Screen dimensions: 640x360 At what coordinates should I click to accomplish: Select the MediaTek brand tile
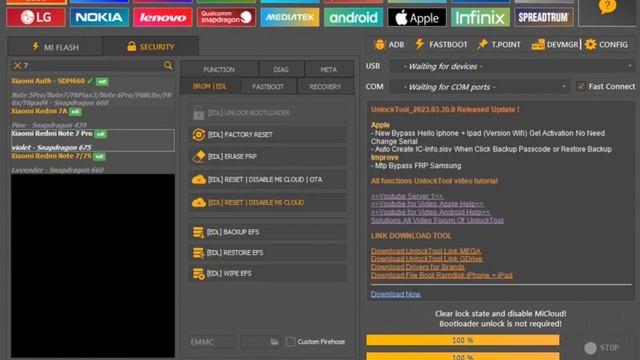pyautogui.click(x=290, y=17)
